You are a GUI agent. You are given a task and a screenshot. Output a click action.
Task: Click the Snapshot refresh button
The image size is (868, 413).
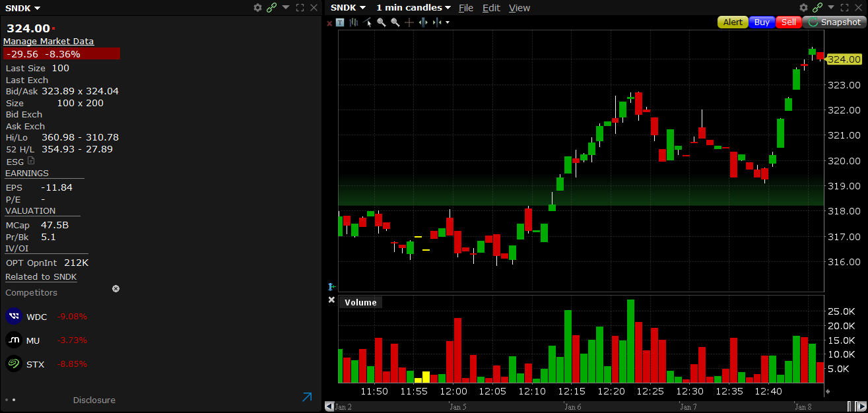point(834,22)
